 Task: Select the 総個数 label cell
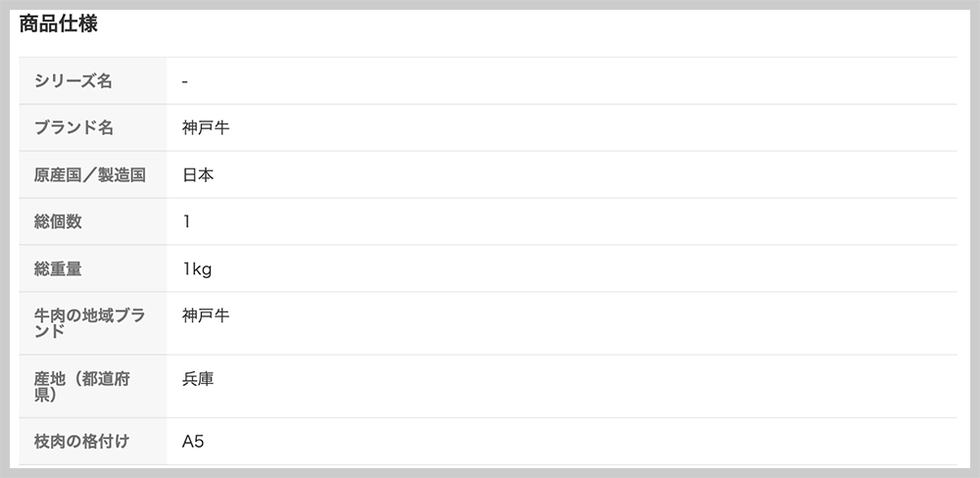(92, 221)
